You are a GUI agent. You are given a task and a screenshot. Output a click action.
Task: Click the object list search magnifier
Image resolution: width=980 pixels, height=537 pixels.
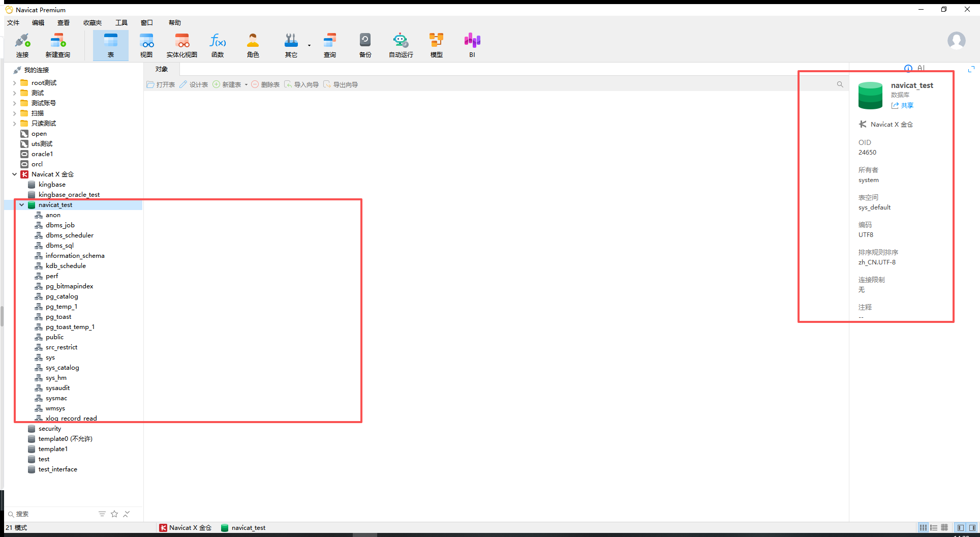click(840, 84)
